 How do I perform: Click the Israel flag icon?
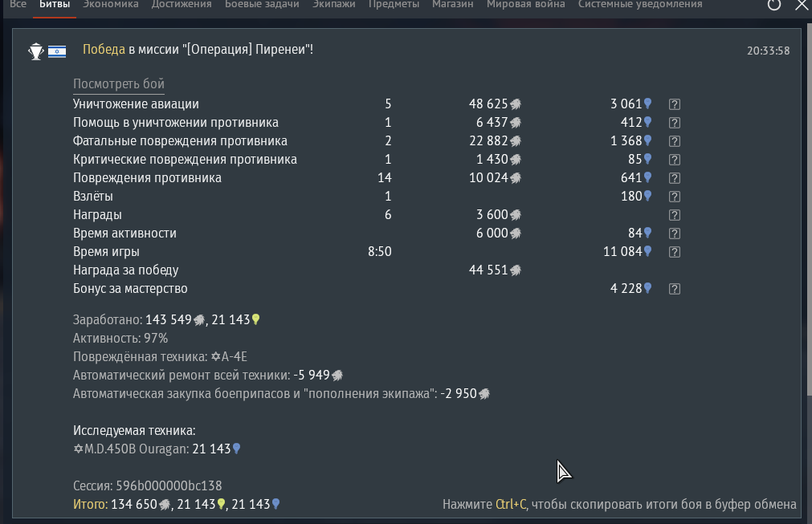[57, 51]
